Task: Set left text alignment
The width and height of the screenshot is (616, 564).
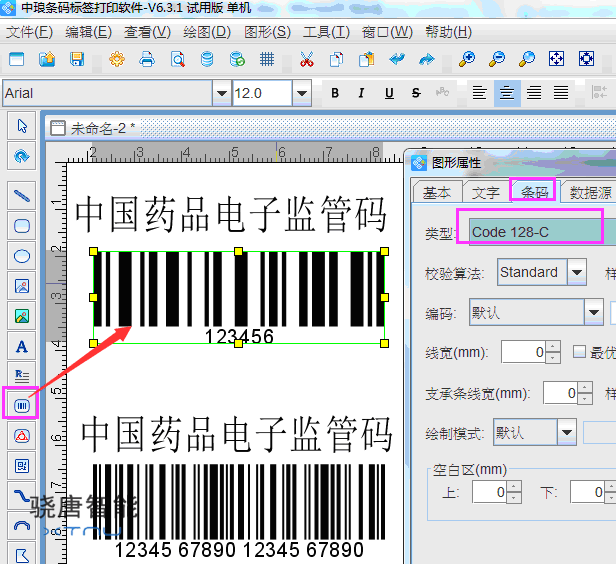Action: click(x=479, y=93)
